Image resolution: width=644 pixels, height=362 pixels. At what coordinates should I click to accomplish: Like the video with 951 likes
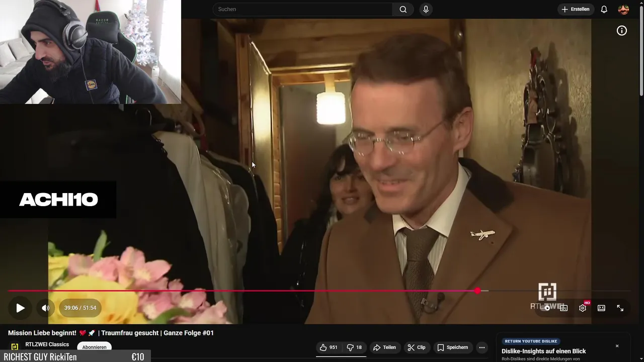[329, 347]
